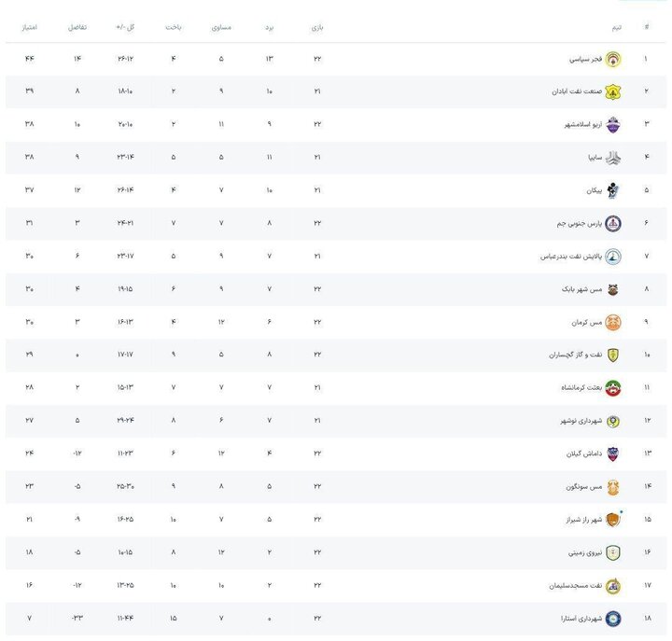Click the Niroye Zamini team logo
This screenshot has width=672, height=641.
point(612,552)
